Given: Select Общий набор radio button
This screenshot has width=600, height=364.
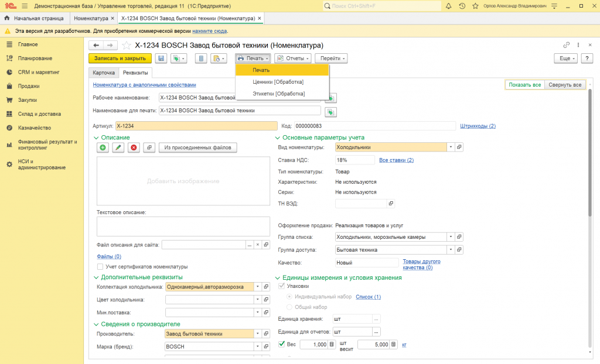Looking at the screenshot, I should pyautogui.click(x=289, y=307).
